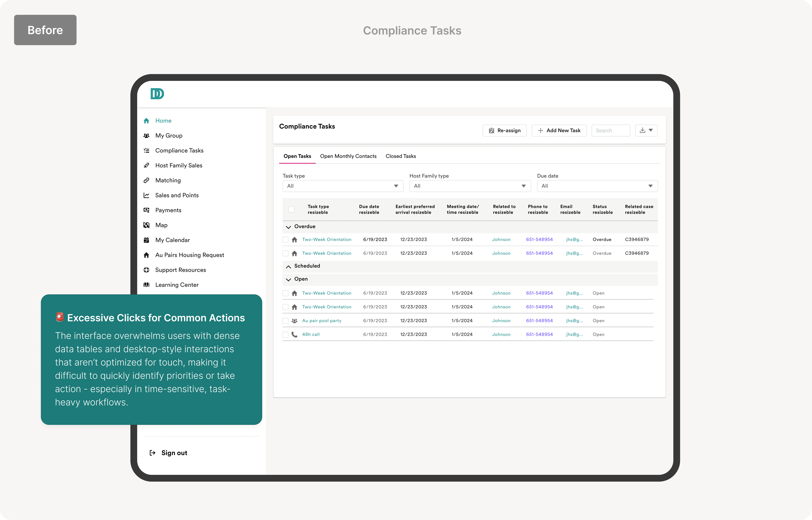Screen dimensions: 812x520
Task: Click the Matching link icon
Action: (146, 180)
